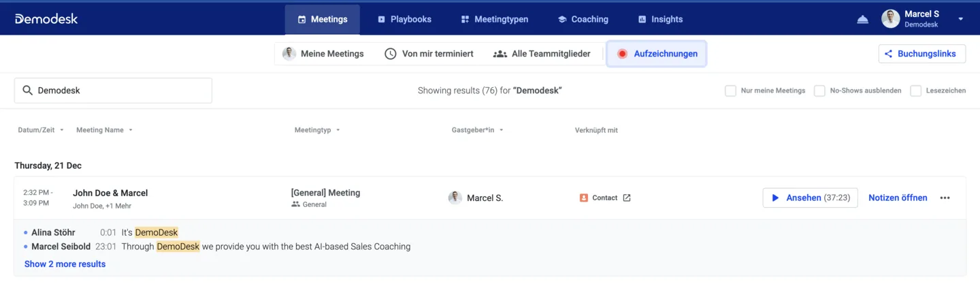Select the Meine Meetings filter
Viewport: 980px width, 284px height.
pyautogui.click(x=324, y=54)
